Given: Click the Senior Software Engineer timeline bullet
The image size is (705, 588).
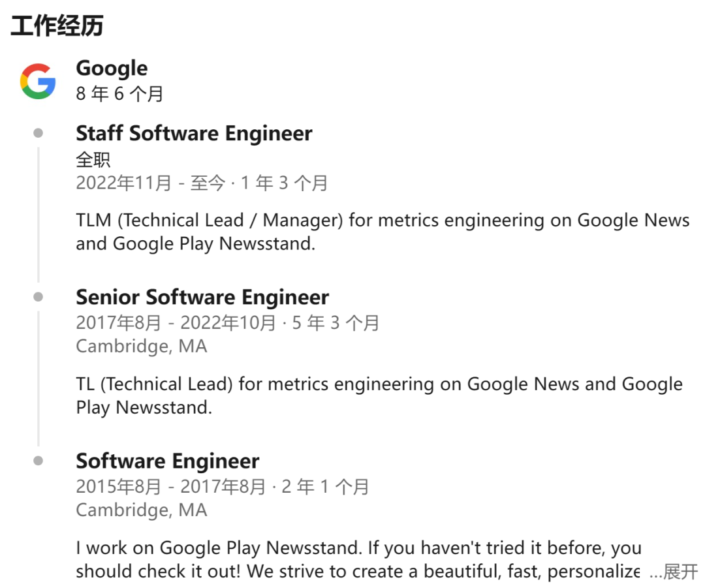Looking at the screenshot, I should pos(39,297).
